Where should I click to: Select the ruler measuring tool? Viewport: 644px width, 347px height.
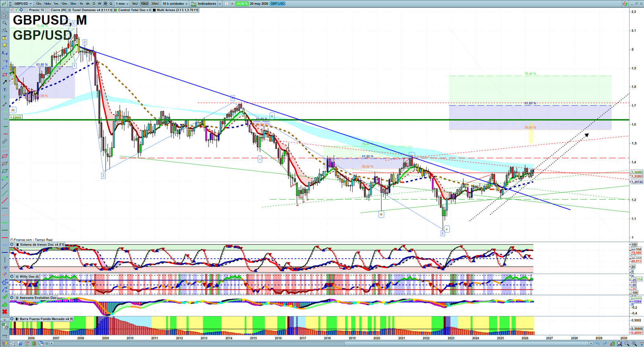coord(4,141)
